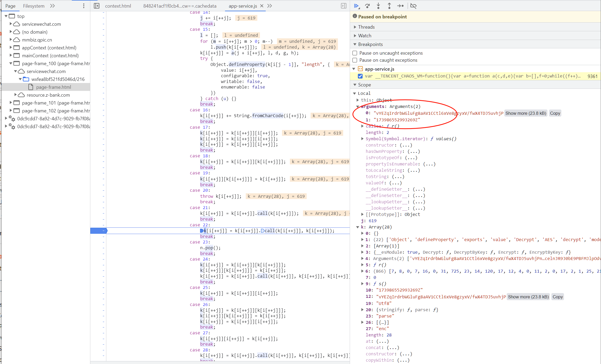Viewport: 601px width, 364px height.
Task: Click the Step over function icon
Action: 367,6
